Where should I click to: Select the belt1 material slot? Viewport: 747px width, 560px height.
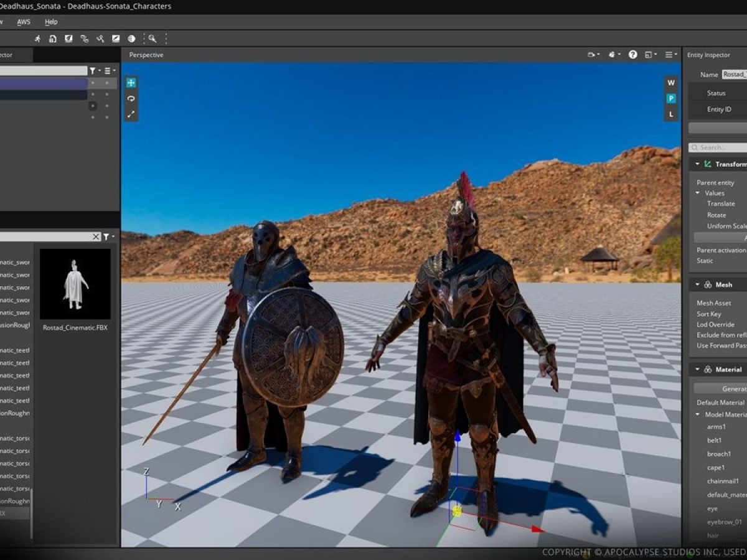pos(715,440)
